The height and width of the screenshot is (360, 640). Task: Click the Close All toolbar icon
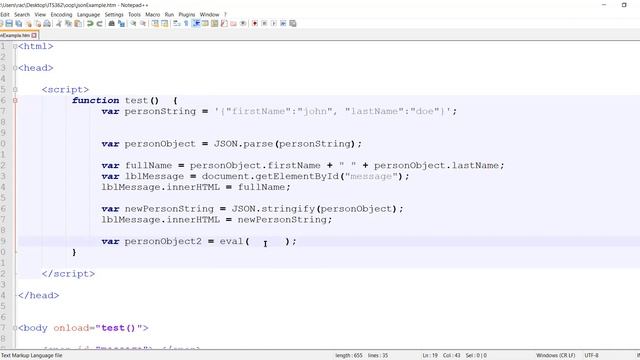click(38, 24)
